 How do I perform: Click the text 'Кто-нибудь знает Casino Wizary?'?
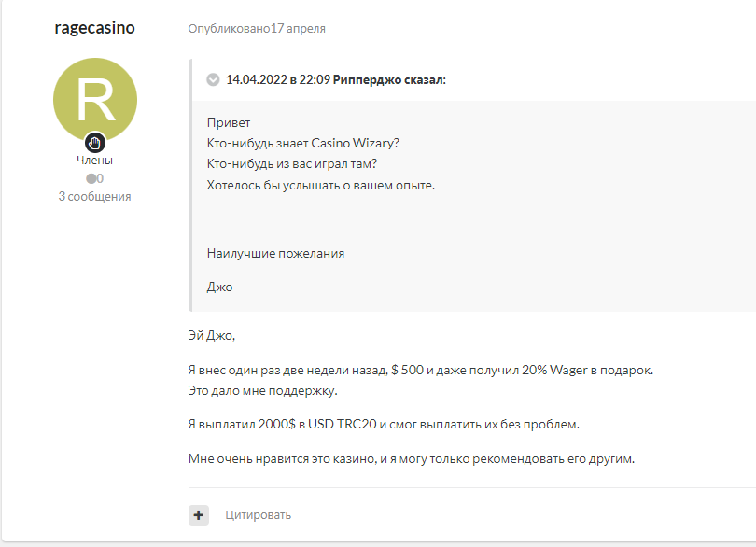click(302, 143)
